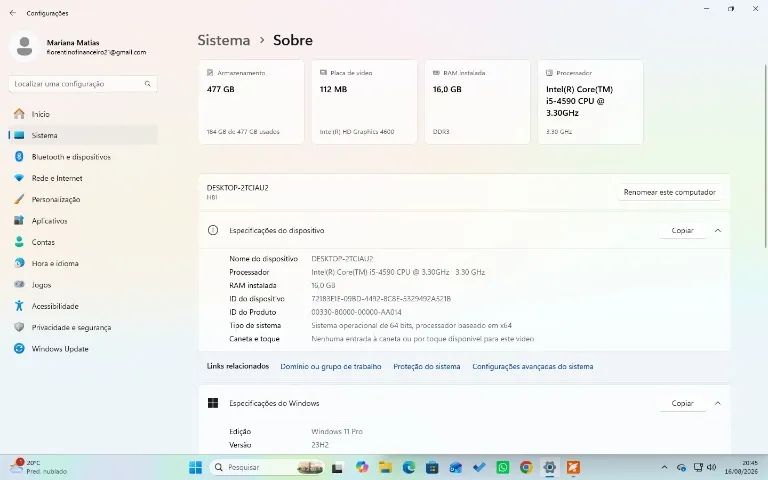Open the Acessibilidade figure icon
This screenshot has height=480, width=768.
pos(19,306)
